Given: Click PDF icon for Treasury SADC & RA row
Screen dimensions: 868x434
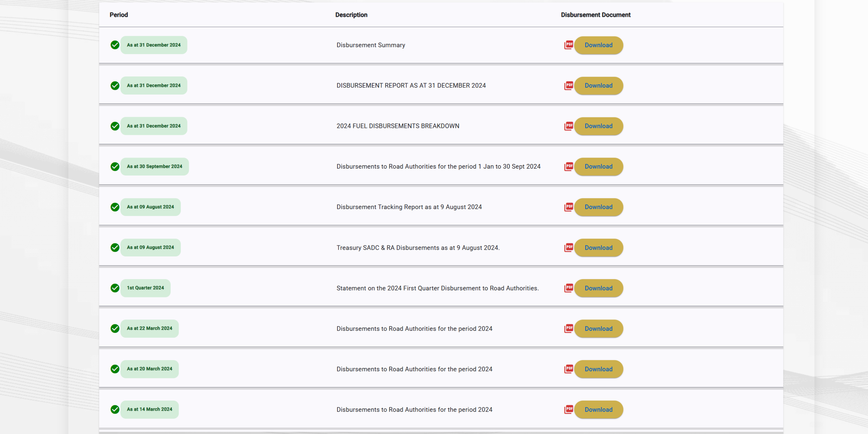Looking at the screenshot, I should click(x=569, y=248).
